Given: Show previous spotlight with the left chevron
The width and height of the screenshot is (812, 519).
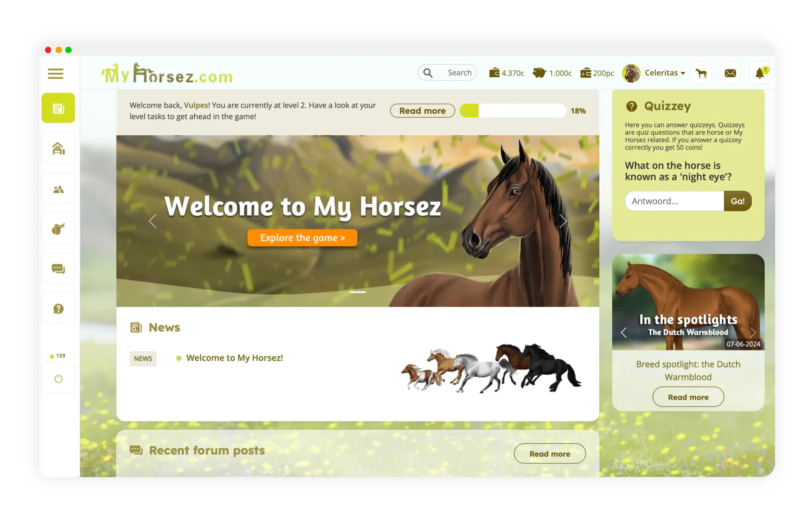Looking at the screenshot, I should tap(624, 333).
